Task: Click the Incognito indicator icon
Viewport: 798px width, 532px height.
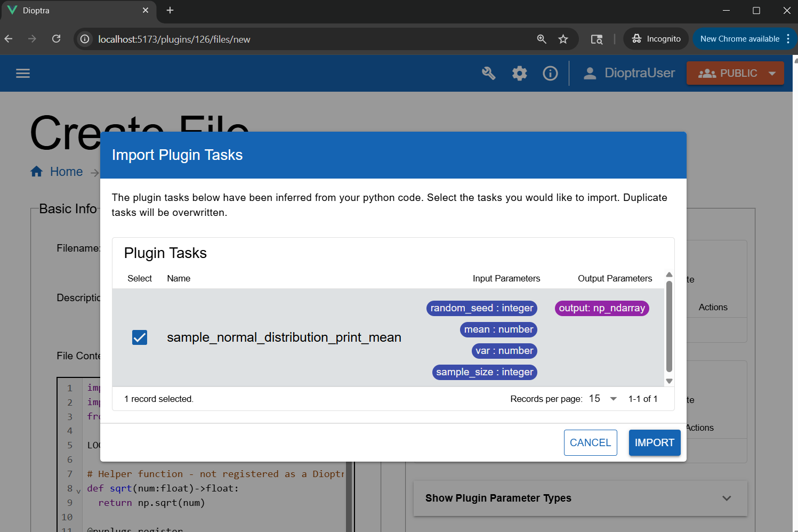Action: point(638,38)
